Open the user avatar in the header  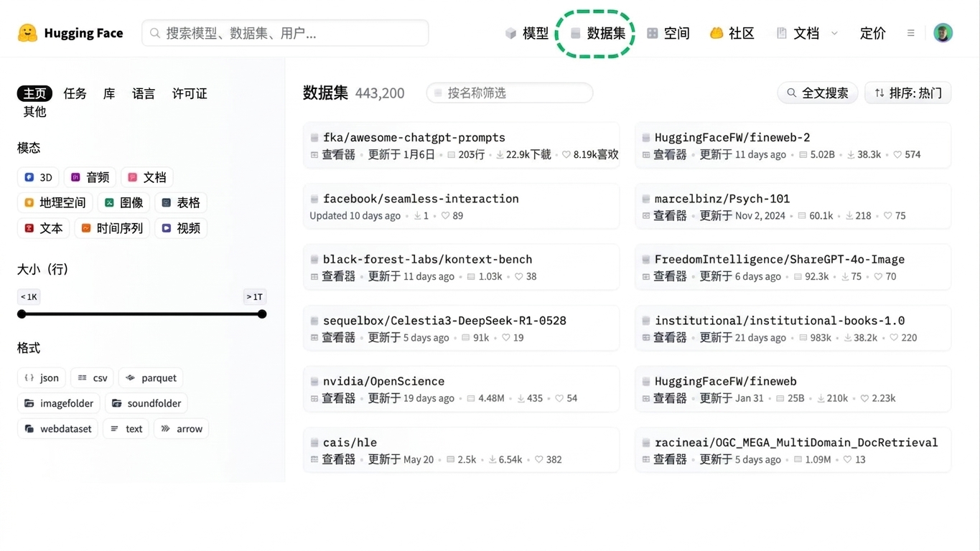coord(943,33)
